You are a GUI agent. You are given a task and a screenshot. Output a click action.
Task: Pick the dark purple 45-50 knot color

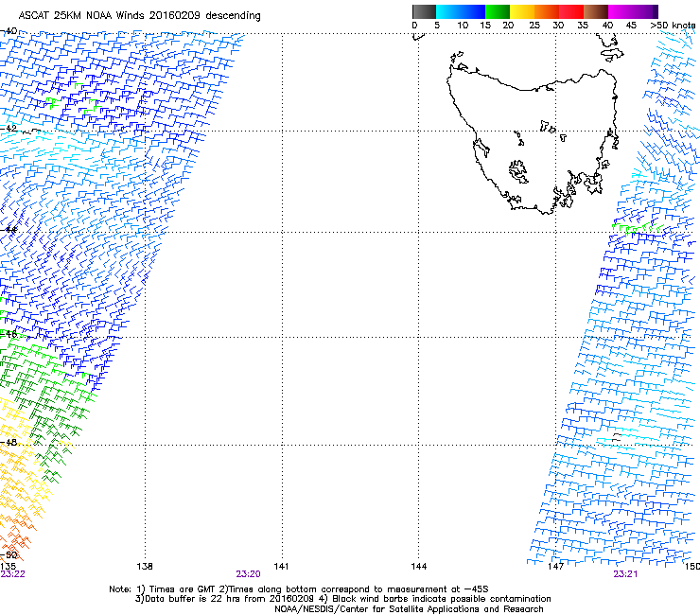(645, 11)
